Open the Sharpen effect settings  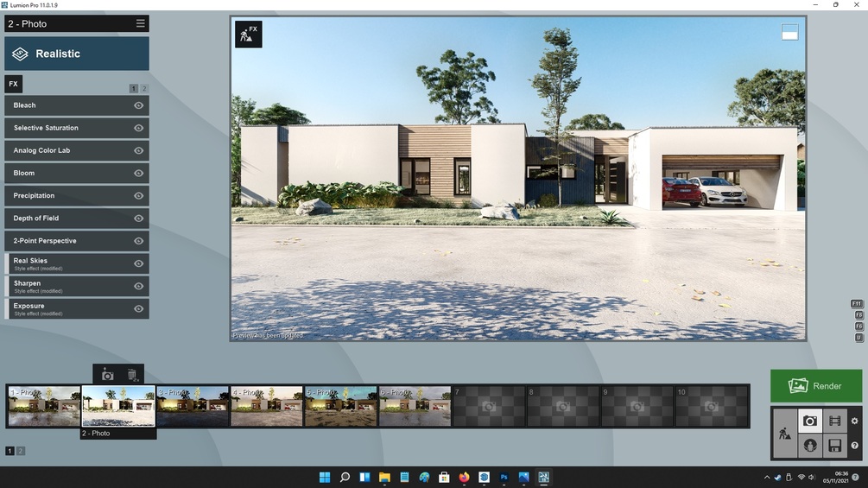coord(76,287)
